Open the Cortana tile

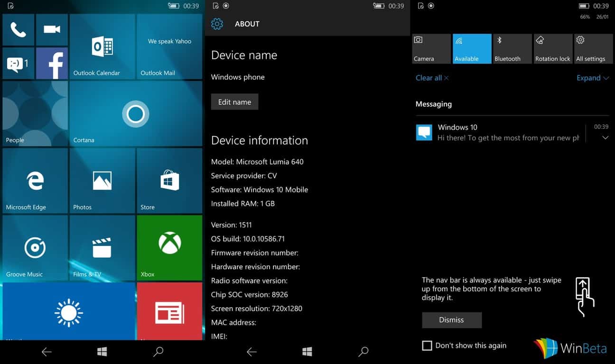click(136, 114)
